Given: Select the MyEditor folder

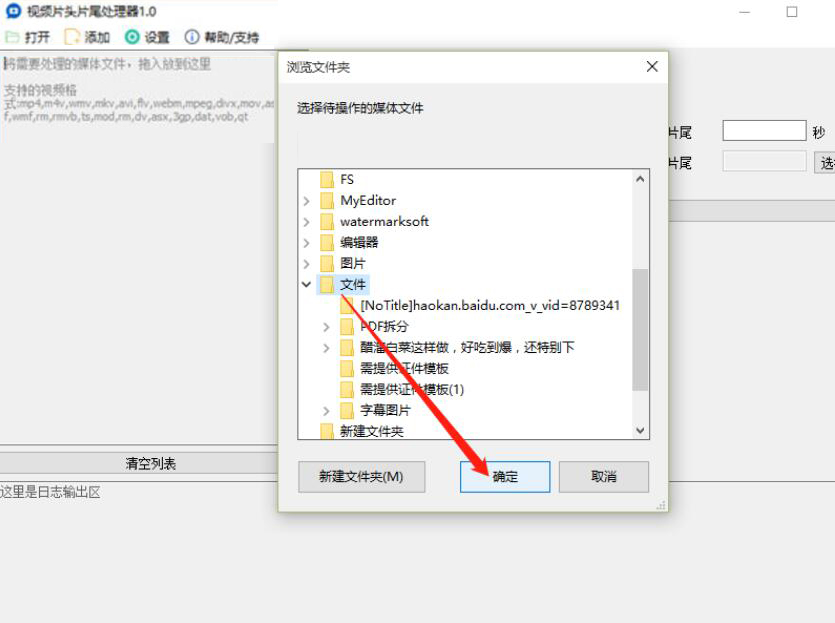Looking at the screenshot, I should coord(368,201).
